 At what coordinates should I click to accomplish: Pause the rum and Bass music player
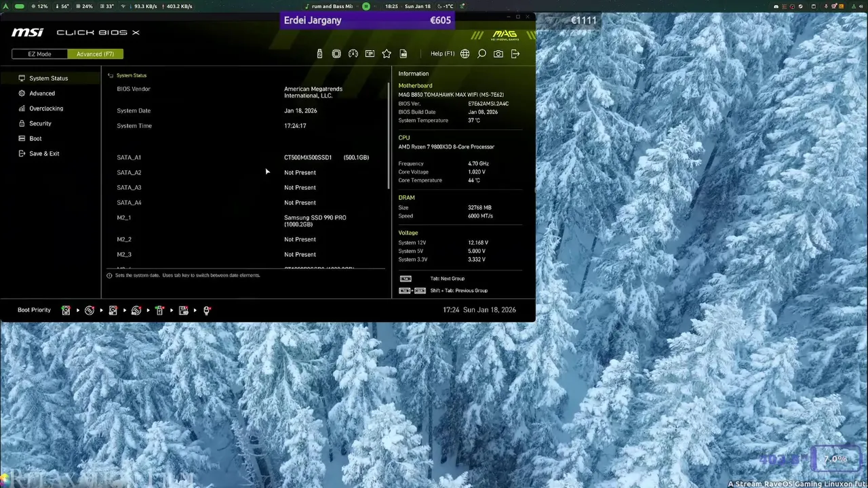pyautogui.click(x=366, y=6)
